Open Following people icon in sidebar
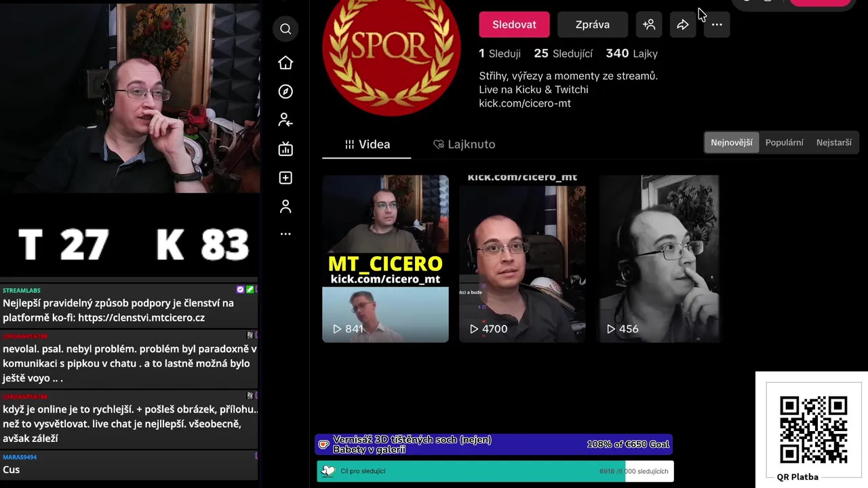Image resolution: width=868 pixels, height=488 pixels. tap(285, 120)
